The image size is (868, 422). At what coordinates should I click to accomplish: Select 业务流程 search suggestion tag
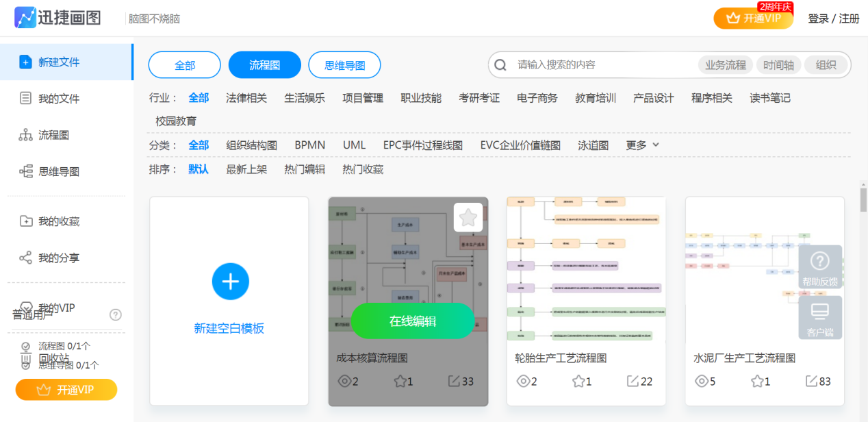click(x=726, y=65)
